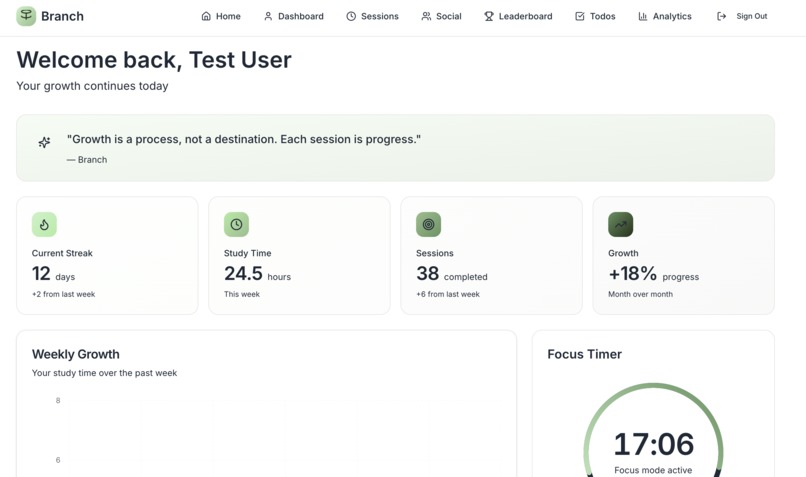
Task: Click the bar chart icon beside Analytics
Action: 643,16
